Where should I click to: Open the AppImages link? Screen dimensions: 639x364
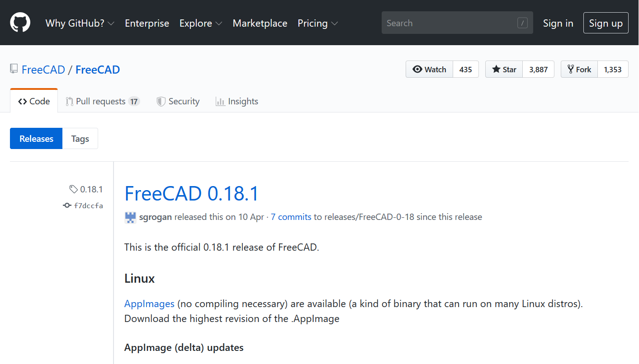tap(149, 303)
